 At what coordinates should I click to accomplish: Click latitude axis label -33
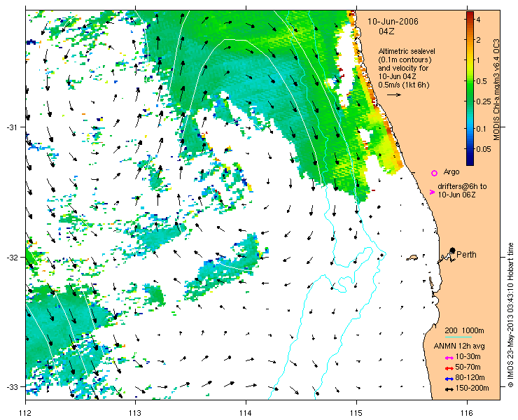pos(12,386)
